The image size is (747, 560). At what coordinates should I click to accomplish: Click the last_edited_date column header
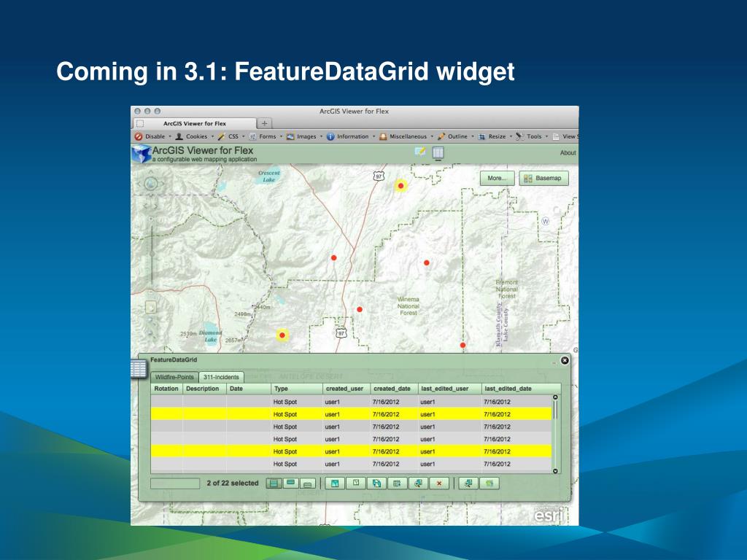coord(521,389)
